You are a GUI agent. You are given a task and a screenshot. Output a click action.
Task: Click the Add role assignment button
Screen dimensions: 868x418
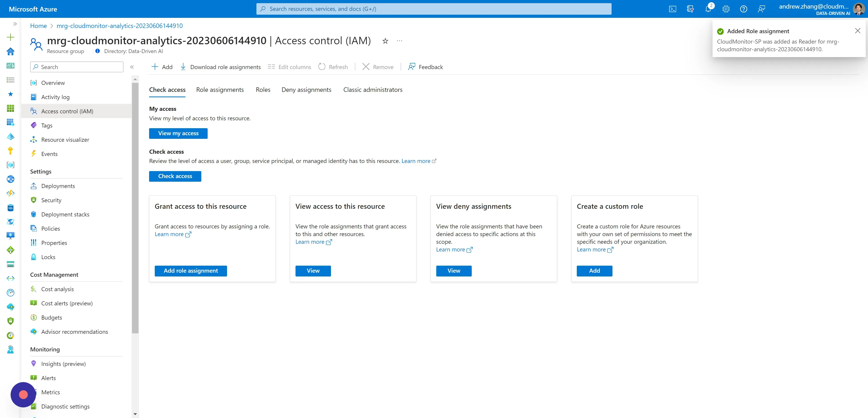click(x=191, y=271)
